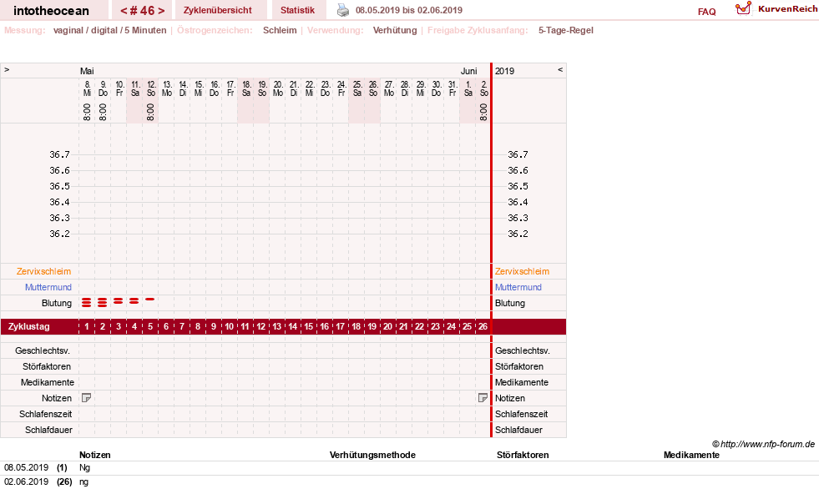The height and width of the screenshot is (504, 819).
Task: Click the medium bleeding marker on May 10
Action: pos(119,301)
